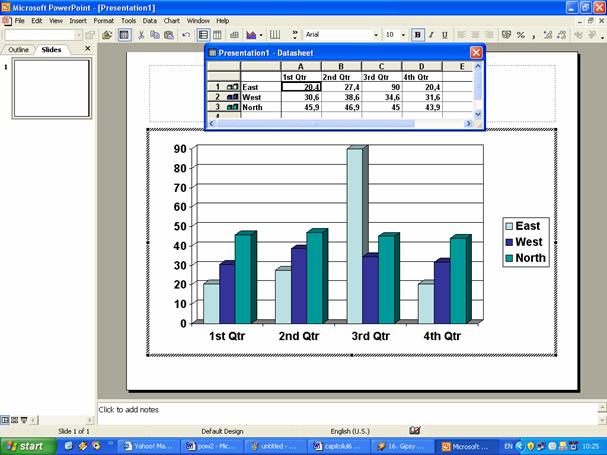Screen dimensions: 607x455
Task: Click spelling check icon in status bar
Action: pyautogui.click(x=414, y=430)
